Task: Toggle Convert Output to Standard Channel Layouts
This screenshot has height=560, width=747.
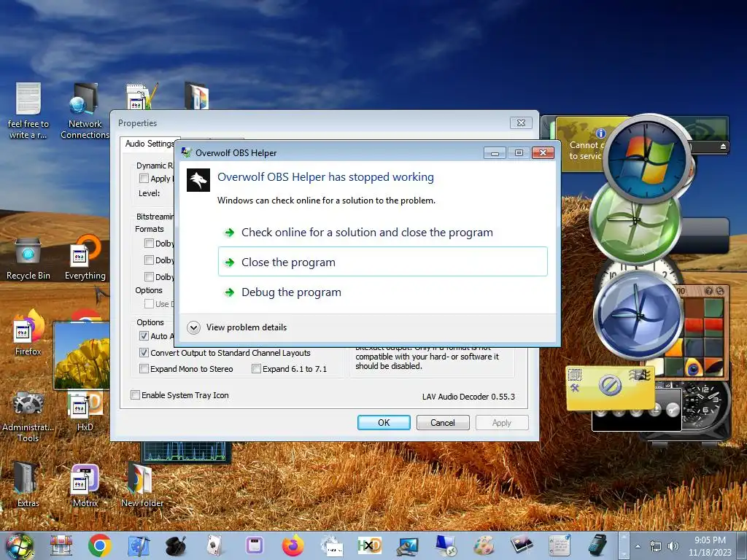Action: click(144, 353)
